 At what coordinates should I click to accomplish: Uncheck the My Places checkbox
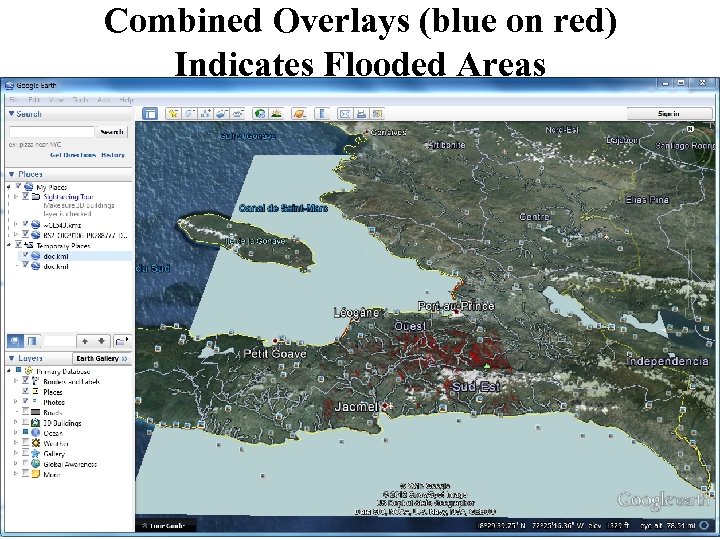point(19,187)
